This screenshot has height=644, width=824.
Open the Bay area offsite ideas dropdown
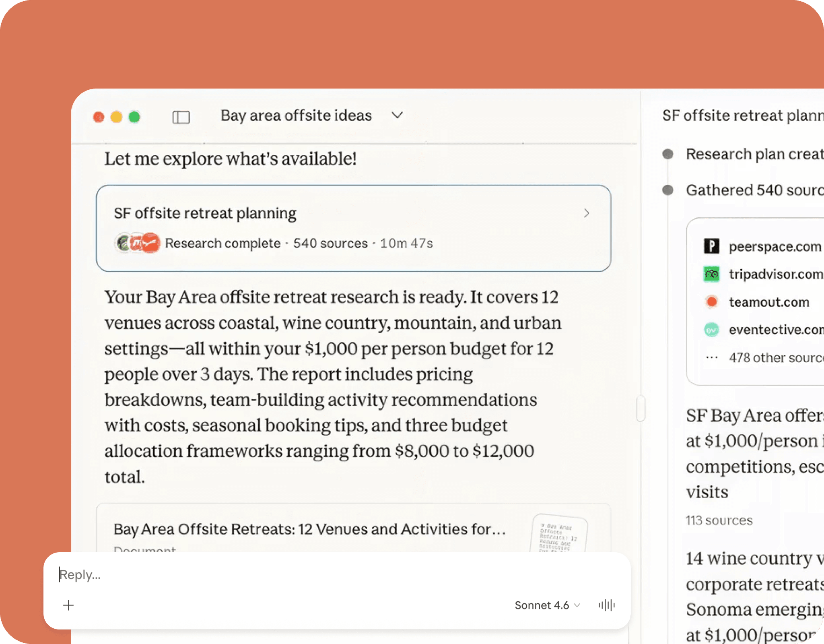[x=397, y=116]
